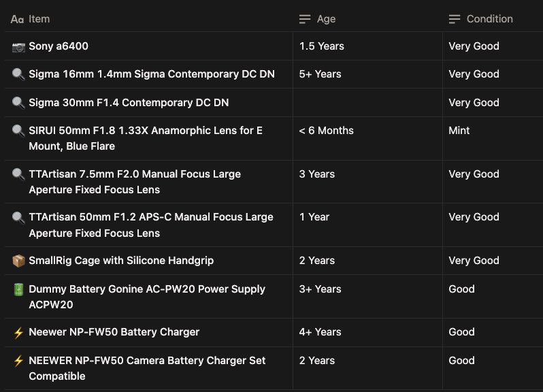Click lightning icon beside NEEWER Camera Battery Charger Set
The width and height of the screenshot is (543, 392).
click(18, 361)
